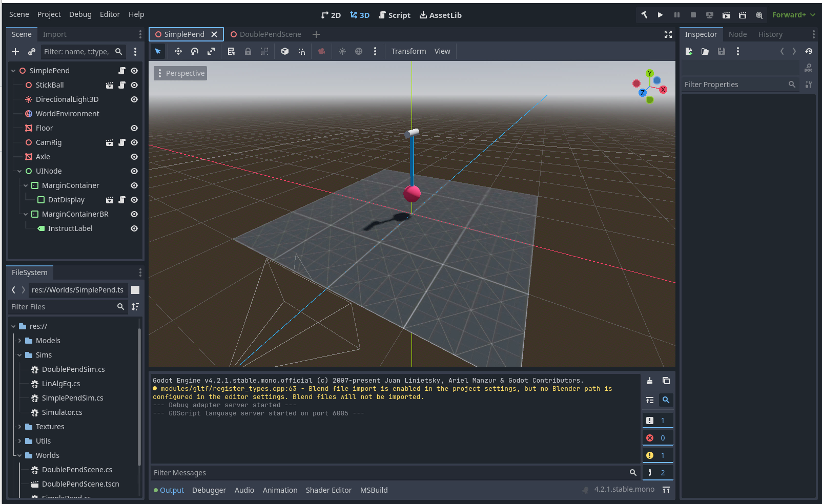The width and height of the screenshot is (822, 504).
Task: Switch to the Script workspace
Action: click(395, 15)
